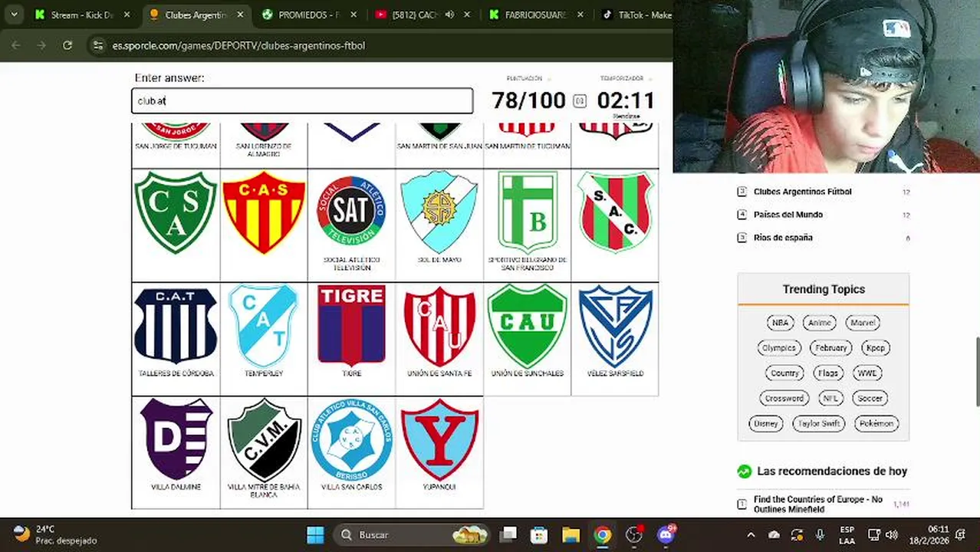Select the NBA trending topic
This screenshot has height=552, width=980.
click(780, 323)
